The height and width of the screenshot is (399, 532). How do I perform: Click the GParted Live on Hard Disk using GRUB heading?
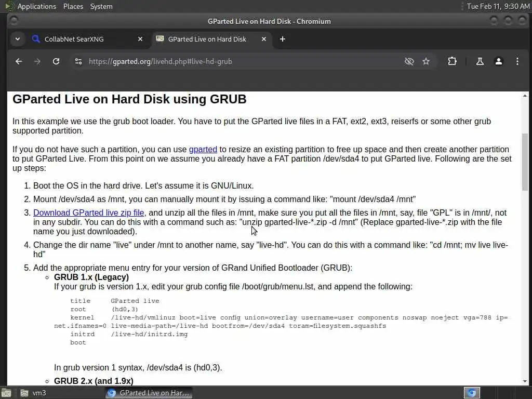click(129, 99)
